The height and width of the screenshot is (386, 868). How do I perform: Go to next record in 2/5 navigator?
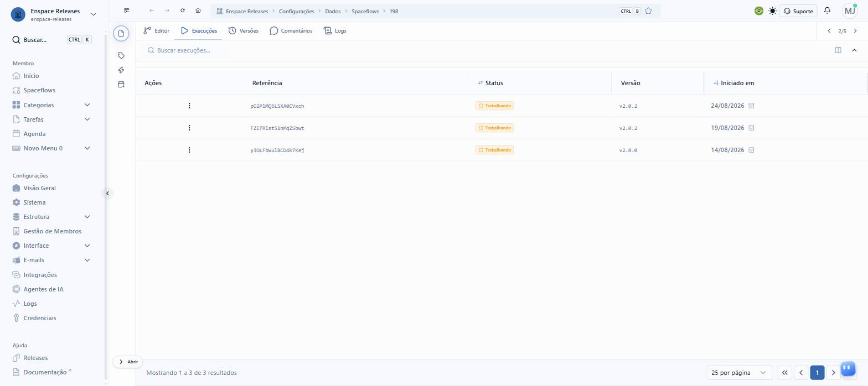pos(855,31)
